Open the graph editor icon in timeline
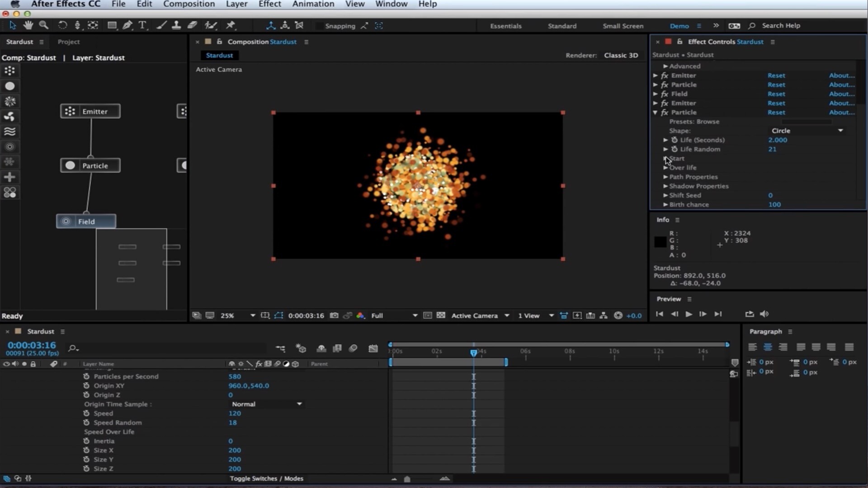 click(373, 348)
